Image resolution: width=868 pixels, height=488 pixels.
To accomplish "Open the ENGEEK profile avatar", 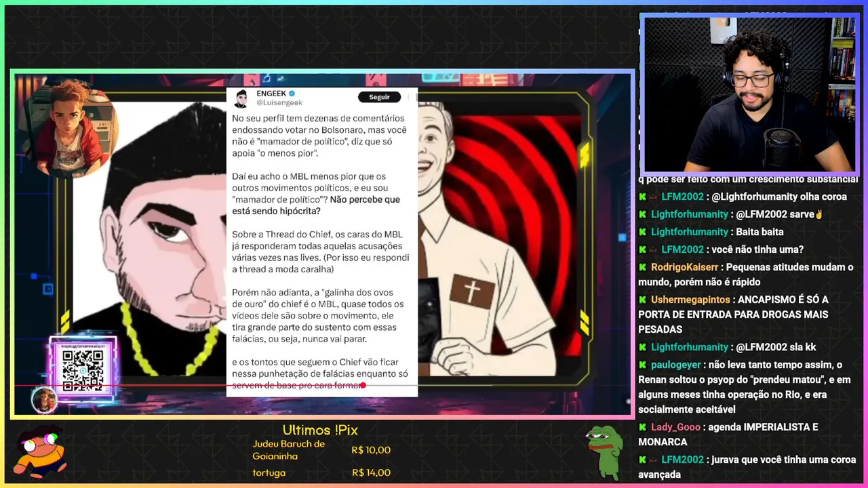I will coord(241,98).
